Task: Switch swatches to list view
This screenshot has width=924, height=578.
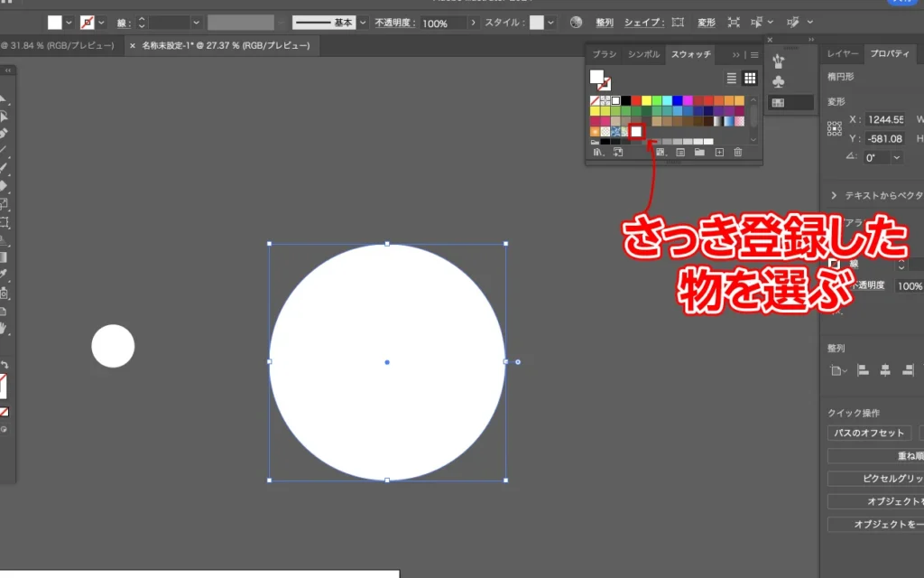Action: (x=732, y=79)
